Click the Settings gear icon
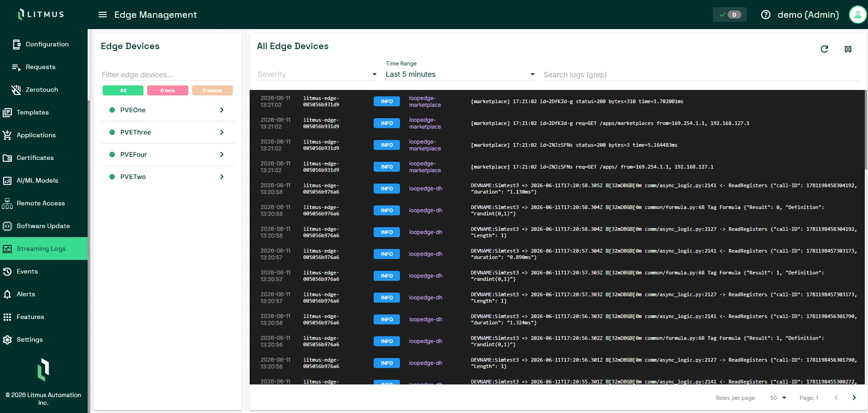Screen dimensions: 868x413 coord(7,339)
